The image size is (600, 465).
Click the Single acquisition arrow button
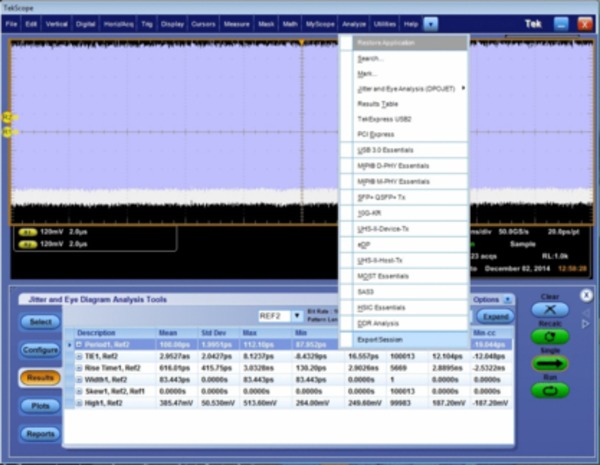point(551,363)
